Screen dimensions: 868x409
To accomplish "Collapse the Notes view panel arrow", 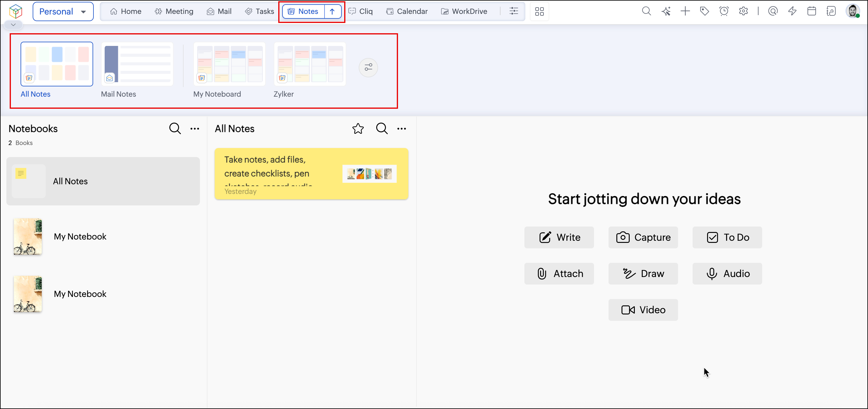I will (x=332, y=11).
